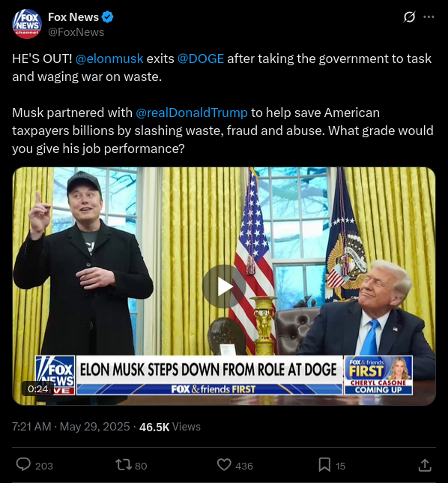
Task: Open the three-dot more options menu
Action: click(429, 17)
